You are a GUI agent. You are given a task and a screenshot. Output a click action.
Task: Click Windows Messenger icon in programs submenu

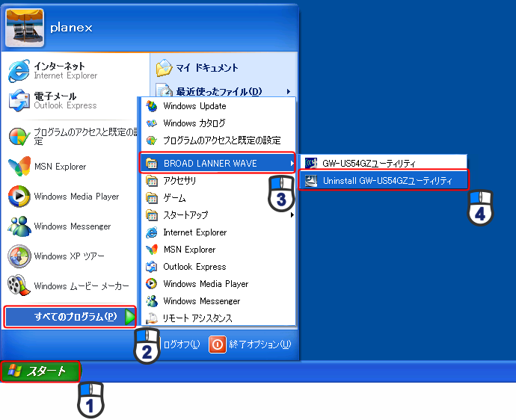click(x=151, y=301)
